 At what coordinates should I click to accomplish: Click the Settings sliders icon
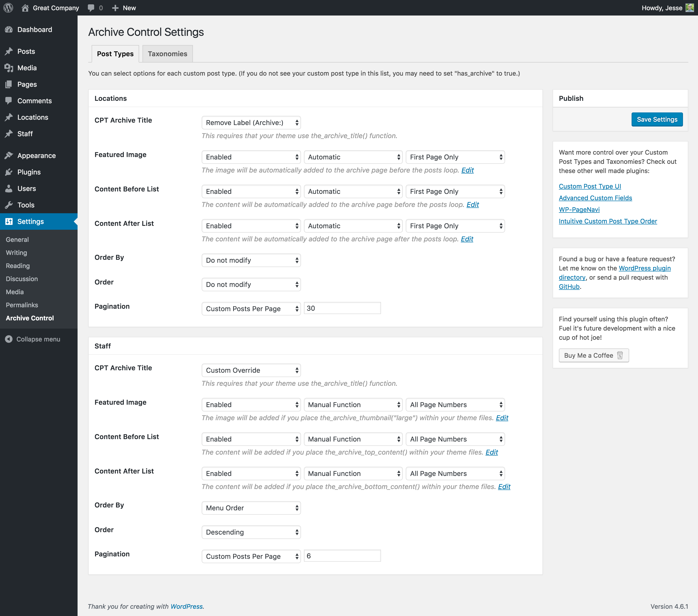click(x=9, y=221)
